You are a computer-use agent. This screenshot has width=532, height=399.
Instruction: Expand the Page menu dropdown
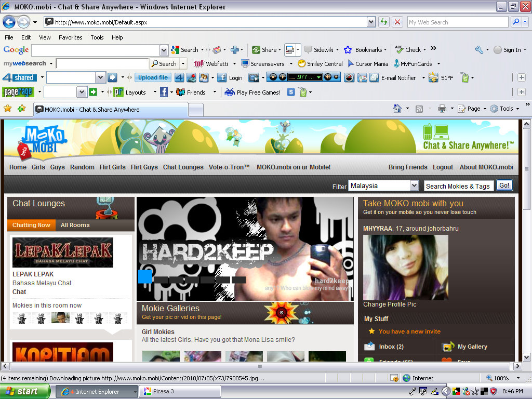click(x=485, y=109)
